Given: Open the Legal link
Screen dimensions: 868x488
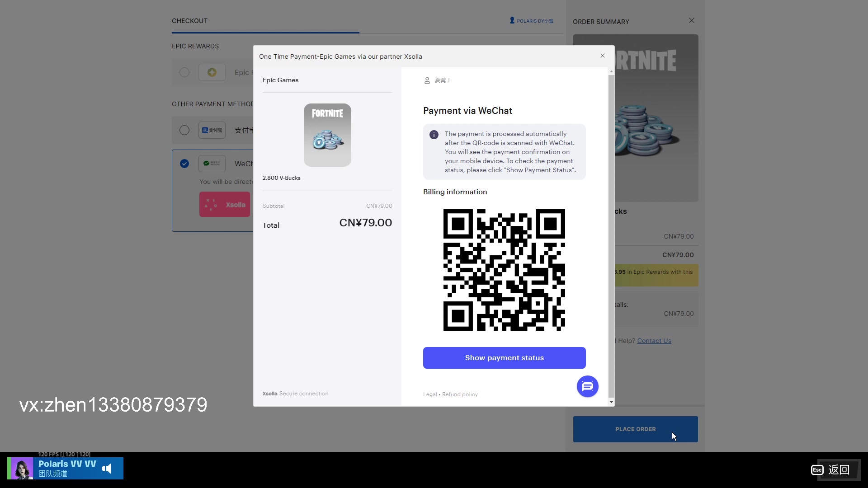Looking at the screenshot, I should (430, 394).
